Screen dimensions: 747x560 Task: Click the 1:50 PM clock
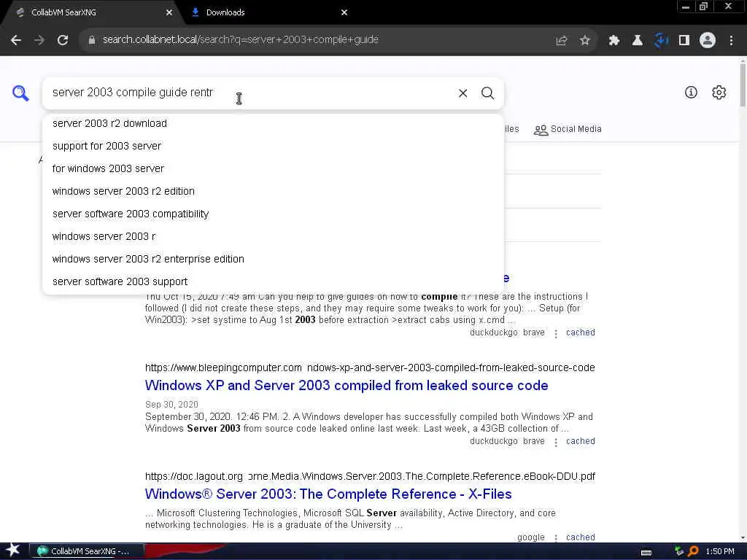[720, 551]
